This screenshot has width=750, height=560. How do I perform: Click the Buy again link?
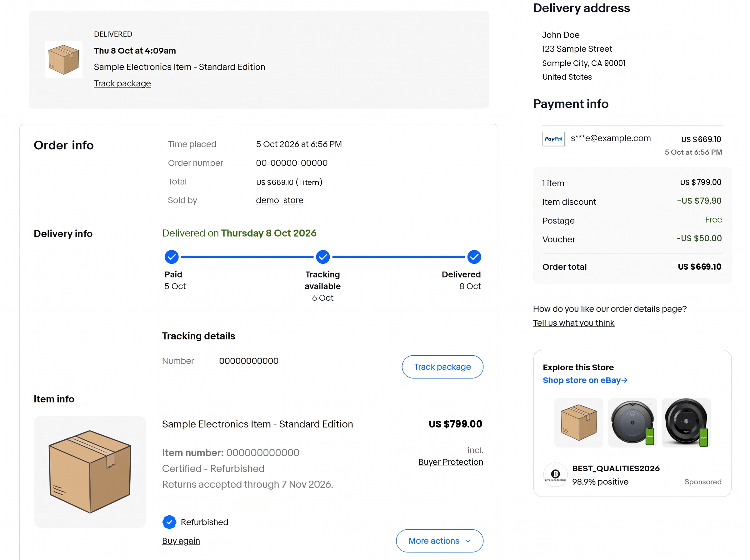click(181, 540)
